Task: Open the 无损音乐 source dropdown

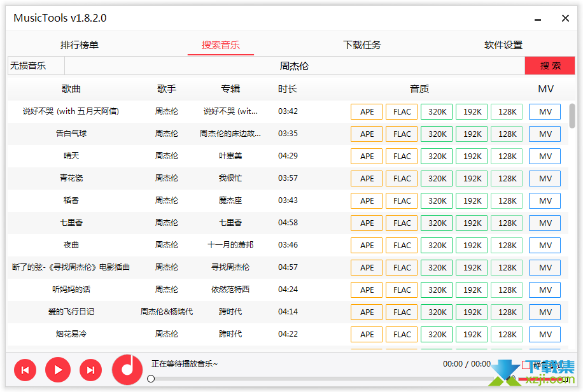Action: click(x=36, y=66)
